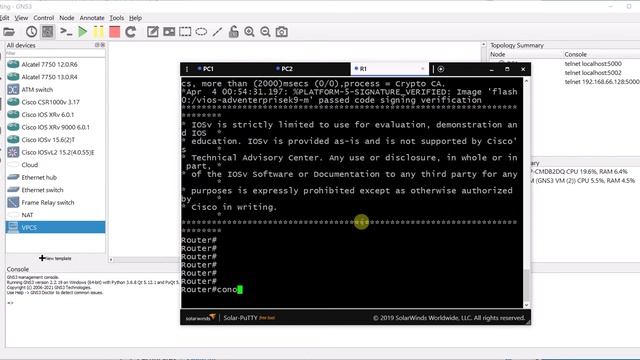Zoom in with magnifier plus icon
The image size is (640, 360).
249,32
